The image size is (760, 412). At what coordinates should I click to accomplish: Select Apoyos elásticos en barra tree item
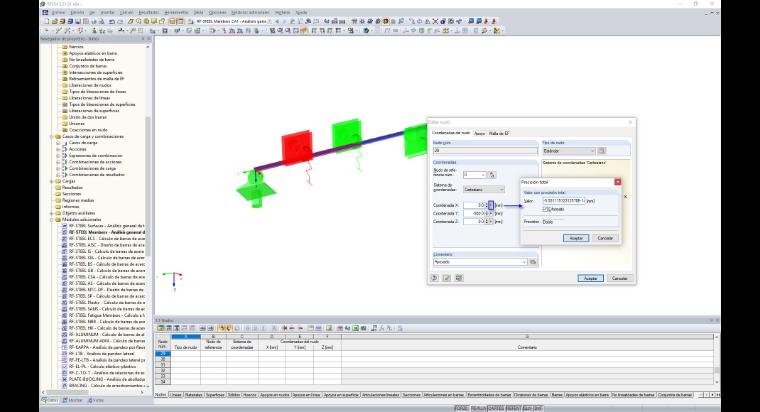click(93, 53)
